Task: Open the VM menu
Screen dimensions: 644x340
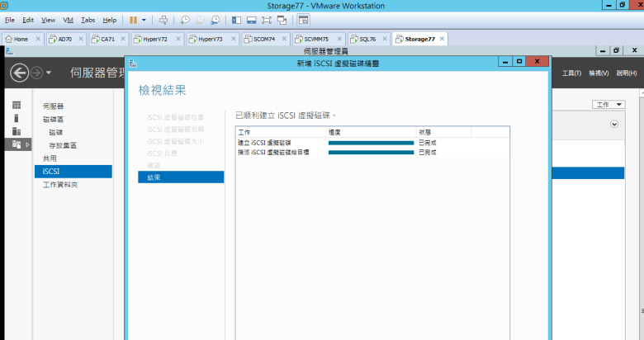Action: click(69, 19)
